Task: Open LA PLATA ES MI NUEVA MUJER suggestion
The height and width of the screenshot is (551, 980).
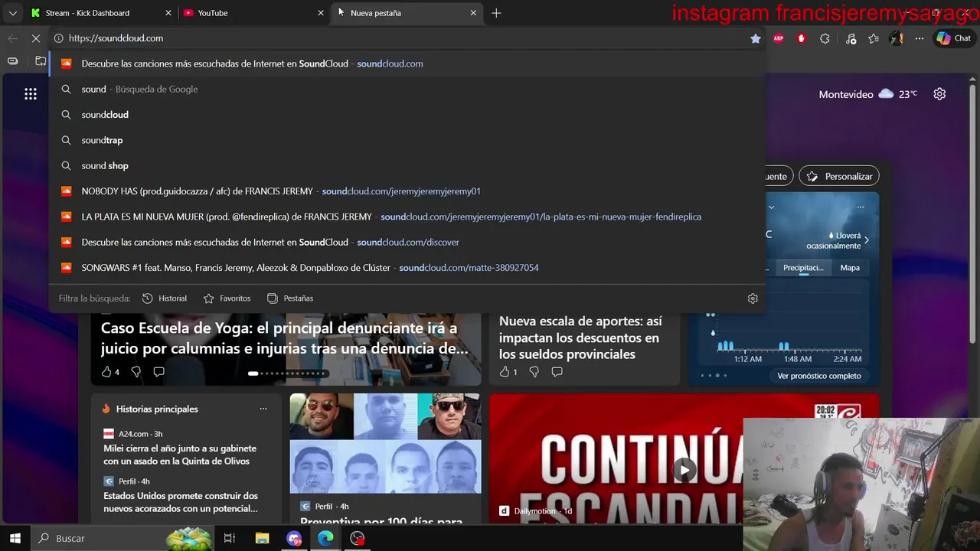Action: point(407,217)
